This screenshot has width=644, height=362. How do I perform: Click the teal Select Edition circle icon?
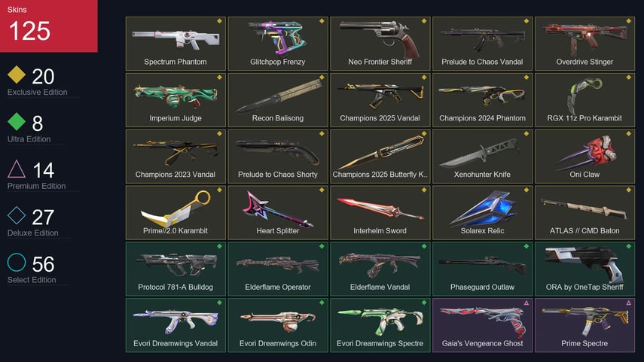tap(17, 262)
